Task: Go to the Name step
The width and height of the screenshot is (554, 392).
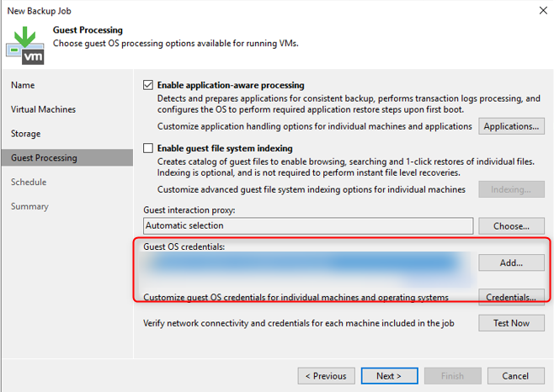Action: [x=23, y=85]
